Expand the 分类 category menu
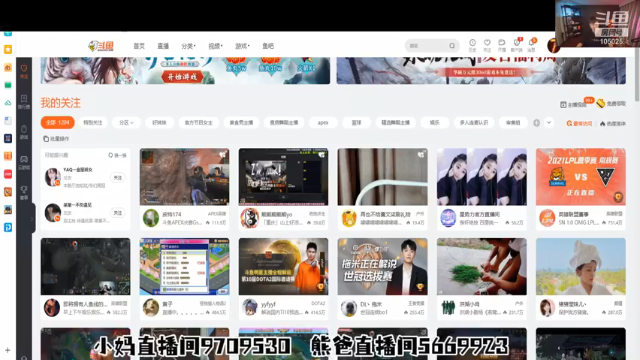 189,46
